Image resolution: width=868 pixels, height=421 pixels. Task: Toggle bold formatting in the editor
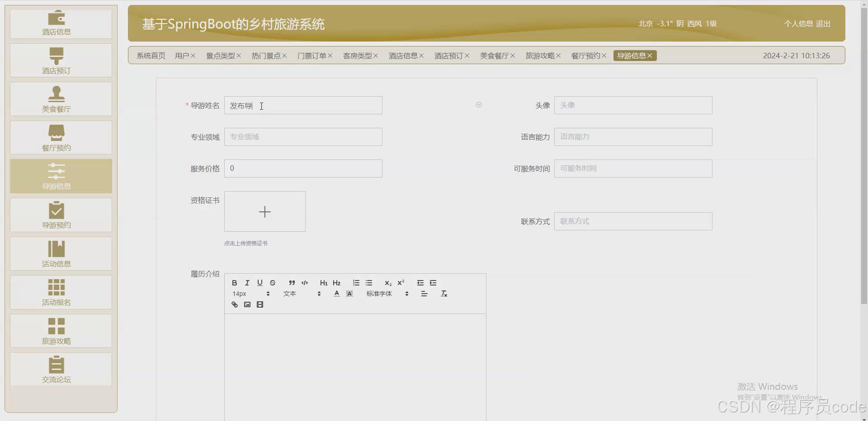tap(235, 283)
